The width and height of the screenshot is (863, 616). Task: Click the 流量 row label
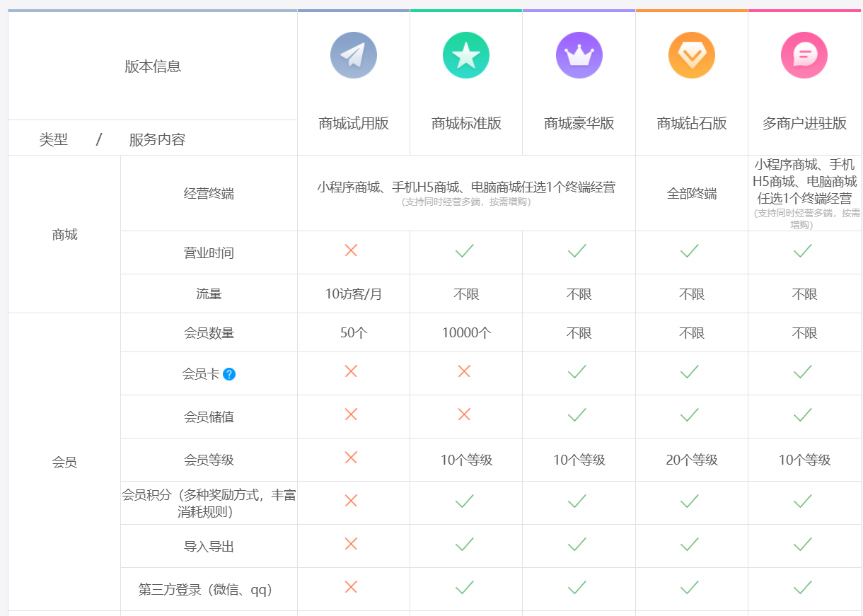pos(209,294)
